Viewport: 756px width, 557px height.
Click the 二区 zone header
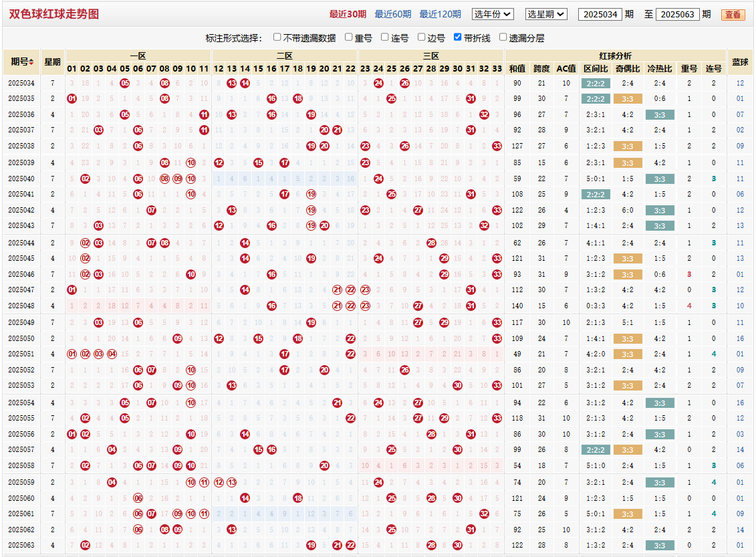[x=285, y=55]
